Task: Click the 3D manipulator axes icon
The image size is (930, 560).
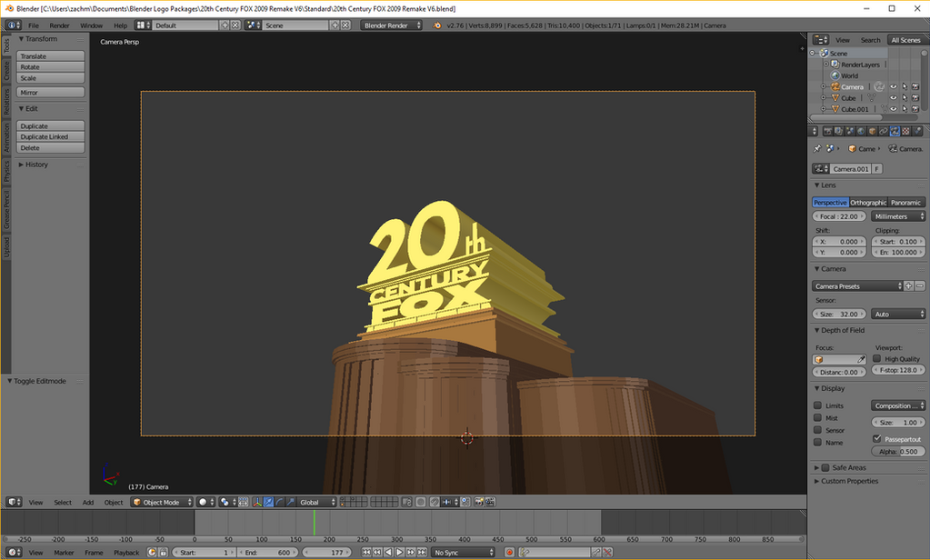Action: 257,502
